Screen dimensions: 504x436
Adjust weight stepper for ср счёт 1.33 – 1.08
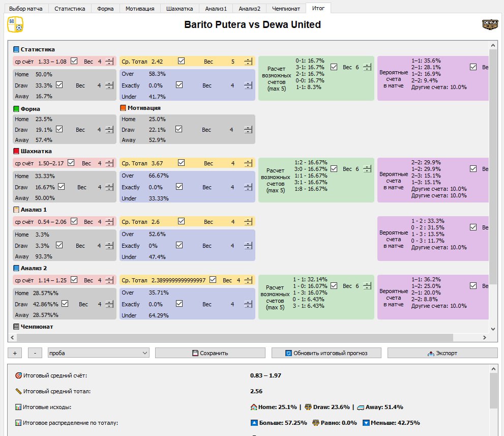[110, 62]
